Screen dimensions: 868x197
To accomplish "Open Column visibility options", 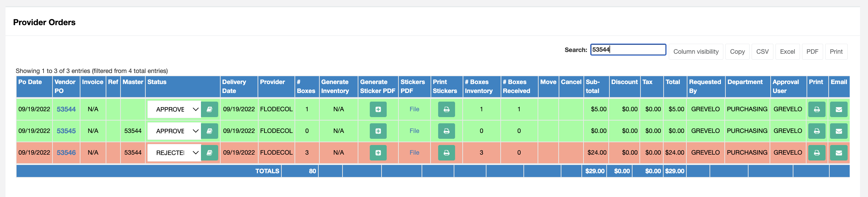I will pyautogui.click(x=696, y=52).
